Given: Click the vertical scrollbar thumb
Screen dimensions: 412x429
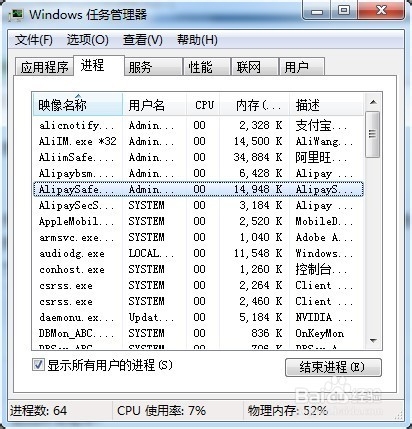Looking at the screenshot, I should (373, 134).
